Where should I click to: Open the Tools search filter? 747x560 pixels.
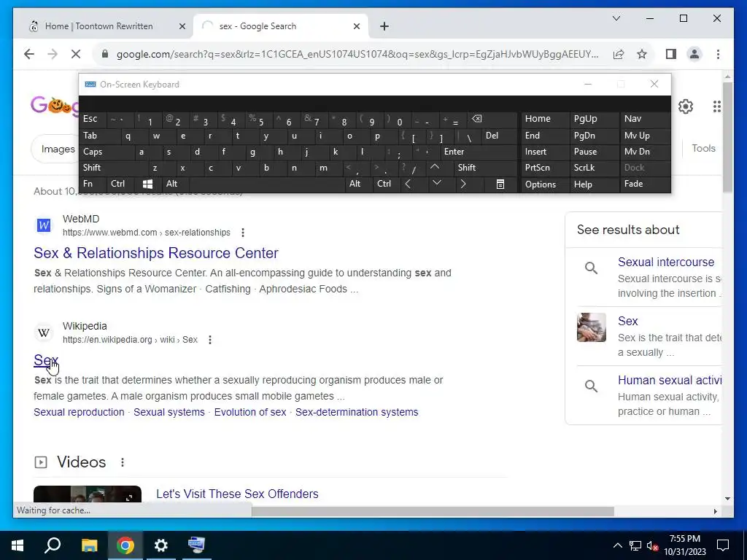(x=704, y=148)
